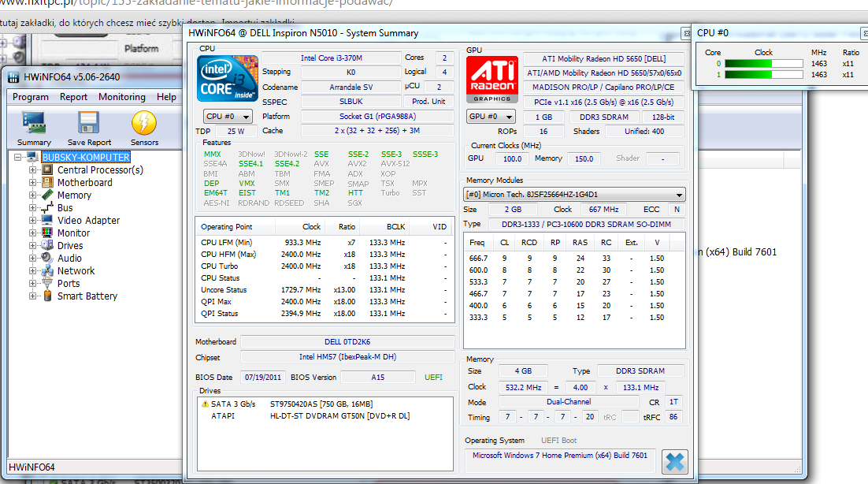
Task: Expand the Motherboard tree node
Action: tap(32, 182)
